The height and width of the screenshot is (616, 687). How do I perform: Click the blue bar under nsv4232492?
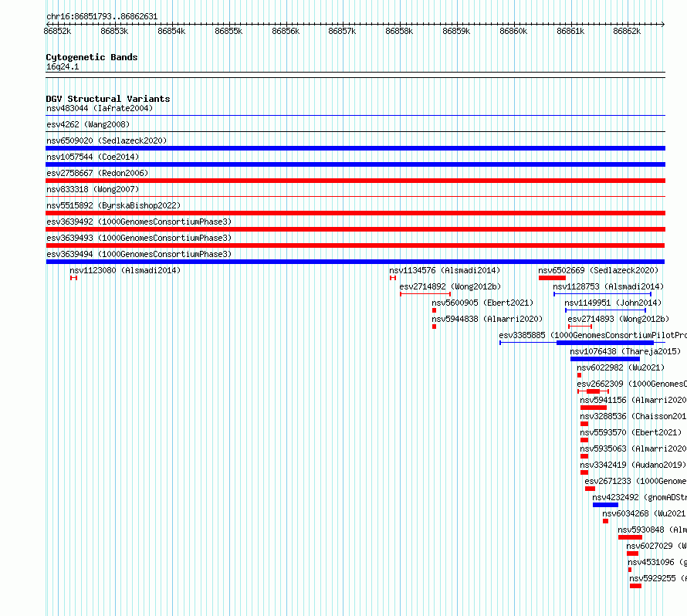coord(605,505)
